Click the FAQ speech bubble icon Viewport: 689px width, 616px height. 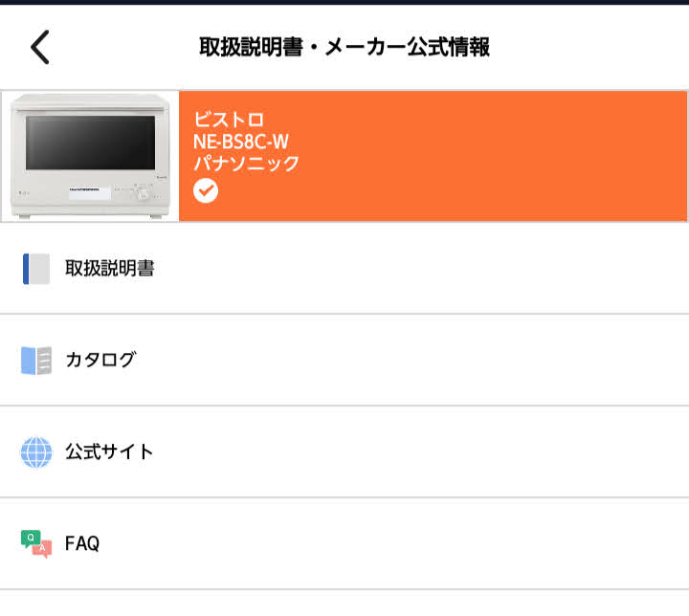(x=35, y=543)
